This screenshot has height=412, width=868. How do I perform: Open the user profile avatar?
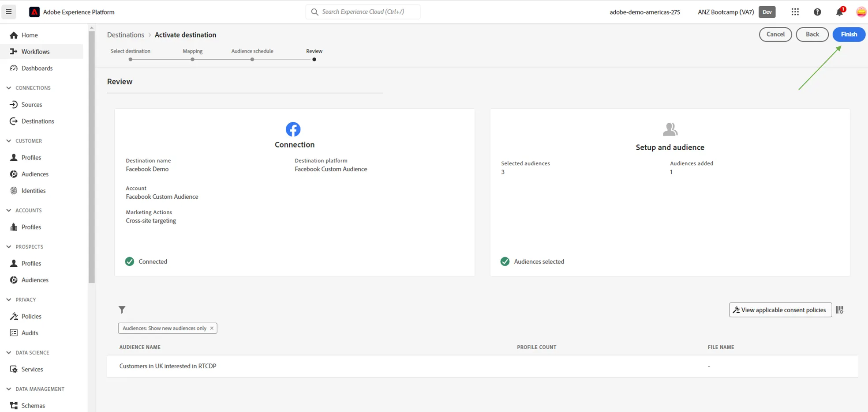[861, 12]
